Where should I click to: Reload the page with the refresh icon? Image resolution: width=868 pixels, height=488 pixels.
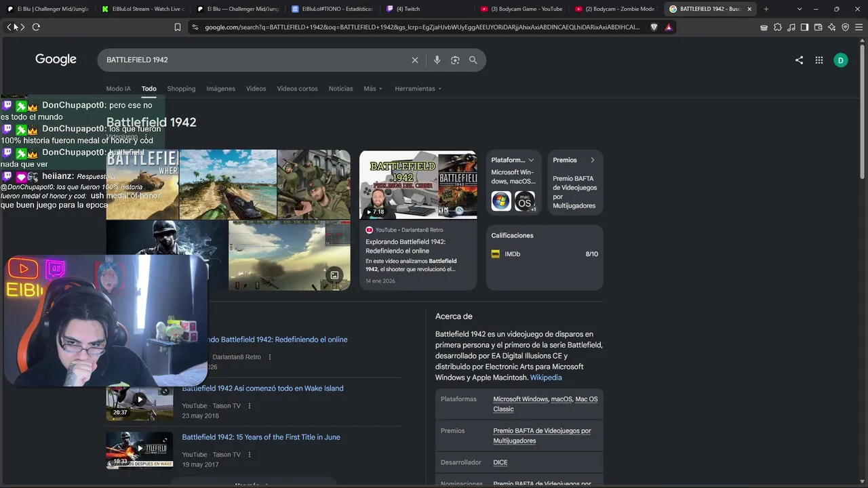[36, 27]
